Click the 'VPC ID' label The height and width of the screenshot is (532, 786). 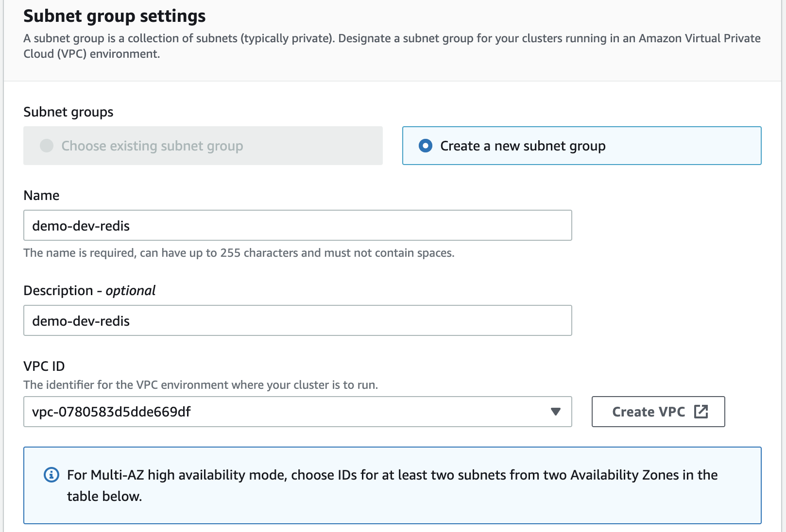click(44, 366)
